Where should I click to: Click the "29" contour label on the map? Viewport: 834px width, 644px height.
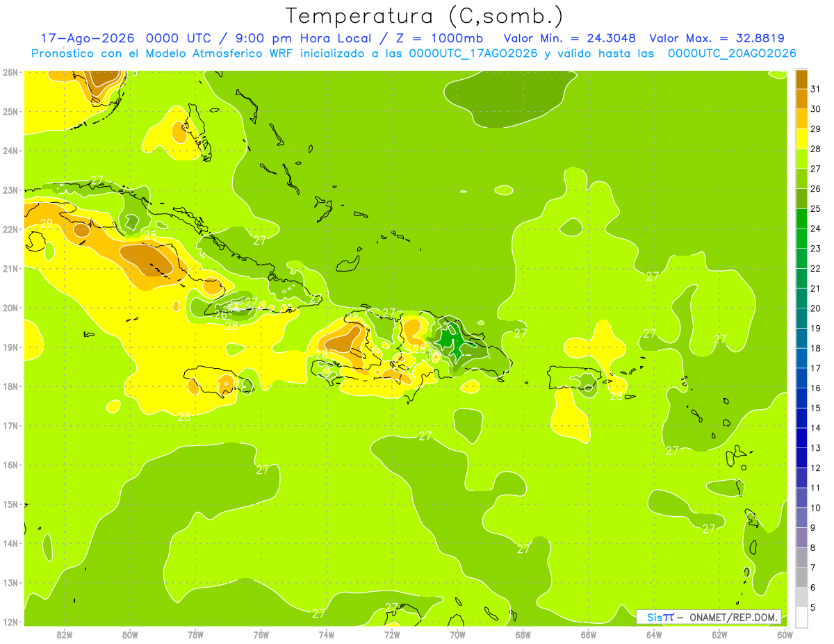pos(47,224)
